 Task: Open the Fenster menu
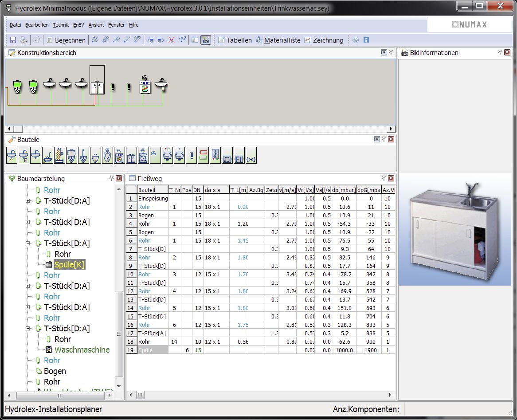coord(116,25)
